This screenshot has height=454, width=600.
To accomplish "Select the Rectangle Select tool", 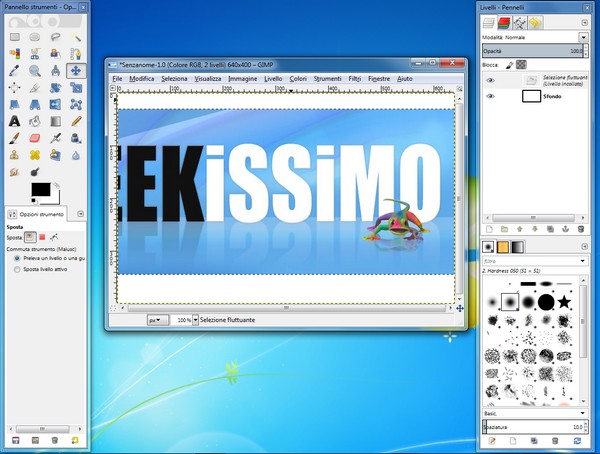I will (15, 37).
